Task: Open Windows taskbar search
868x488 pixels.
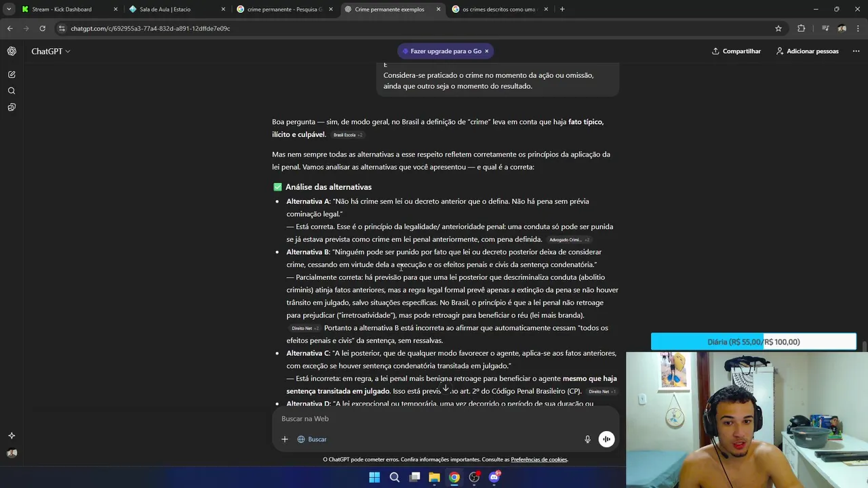Action: [395, 477]
